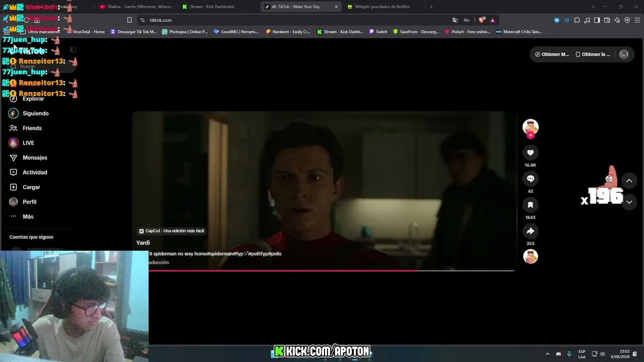
Task: Open the #pelis hashtag in the caption
Action: [275, 254]
